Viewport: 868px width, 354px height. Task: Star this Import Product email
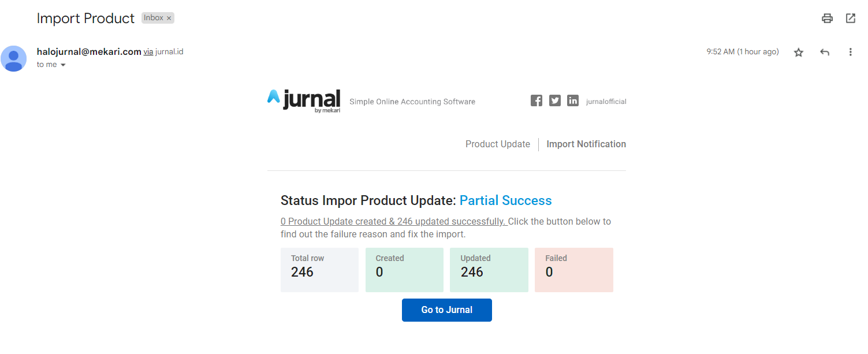pos(799,53)
